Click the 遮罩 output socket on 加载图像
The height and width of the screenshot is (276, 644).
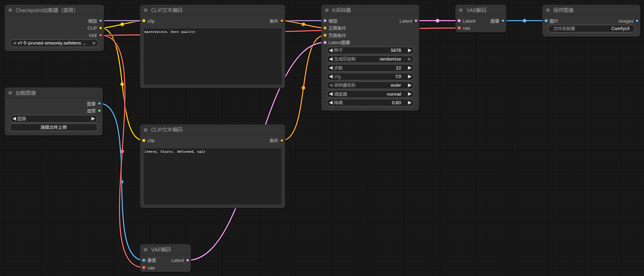pyautogui.click(x=99, y=111)
